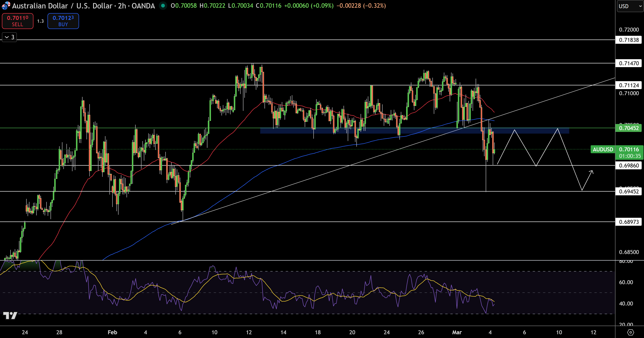Select the 0.71470 price level label
The height and width of the screenshot is (338, 644).
click(x=629, y=63)
